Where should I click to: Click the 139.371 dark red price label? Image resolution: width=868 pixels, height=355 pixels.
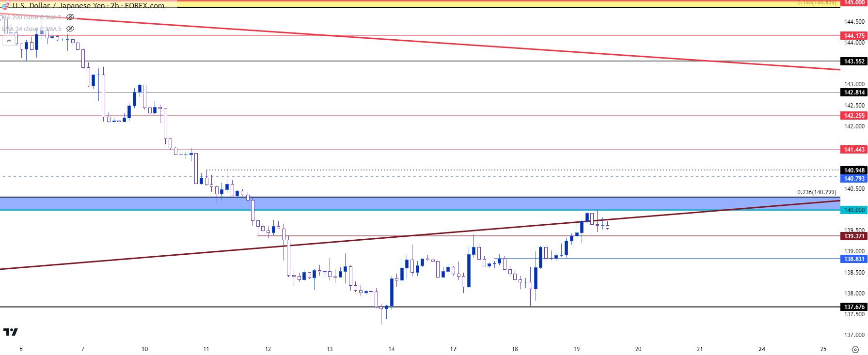click(x=854, y=236)
